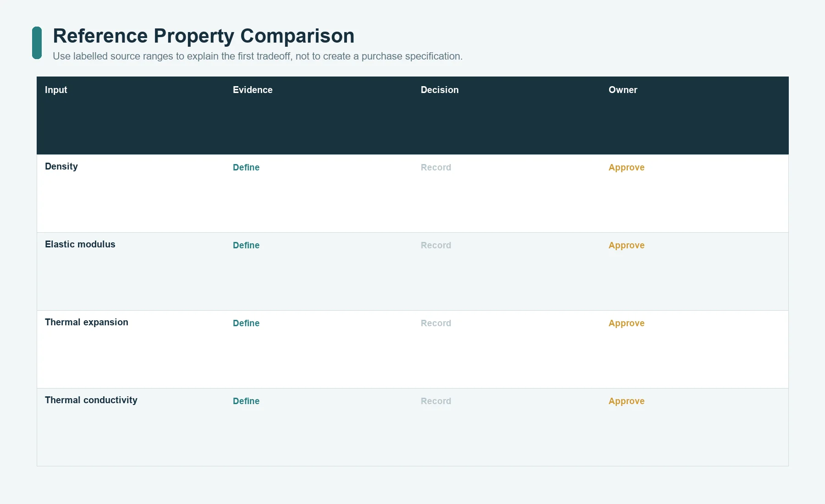Click the Reference Property Comparison title
The width and height of the screenshot is (825, 504).
(203, 36)
